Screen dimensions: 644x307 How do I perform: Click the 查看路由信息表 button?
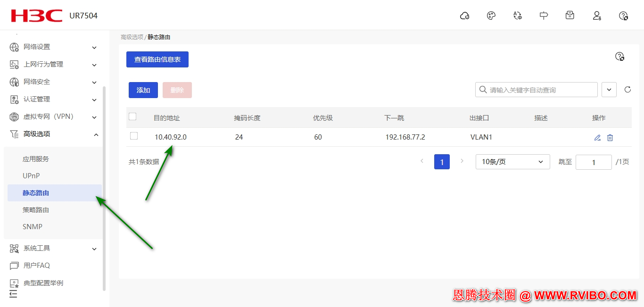(x=157, y=59)
